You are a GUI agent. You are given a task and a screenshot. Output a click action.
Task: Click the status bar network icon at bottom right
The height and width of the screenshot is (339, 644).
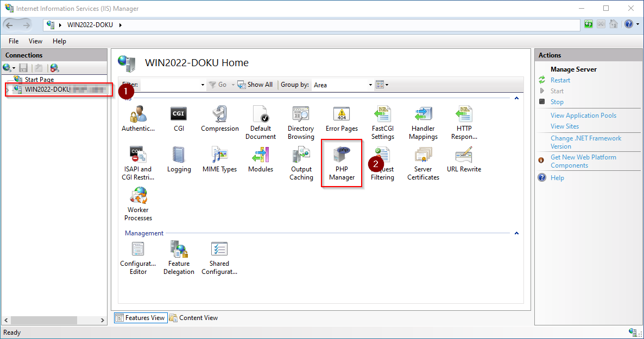pyautogui.click(x=633, y=332)
